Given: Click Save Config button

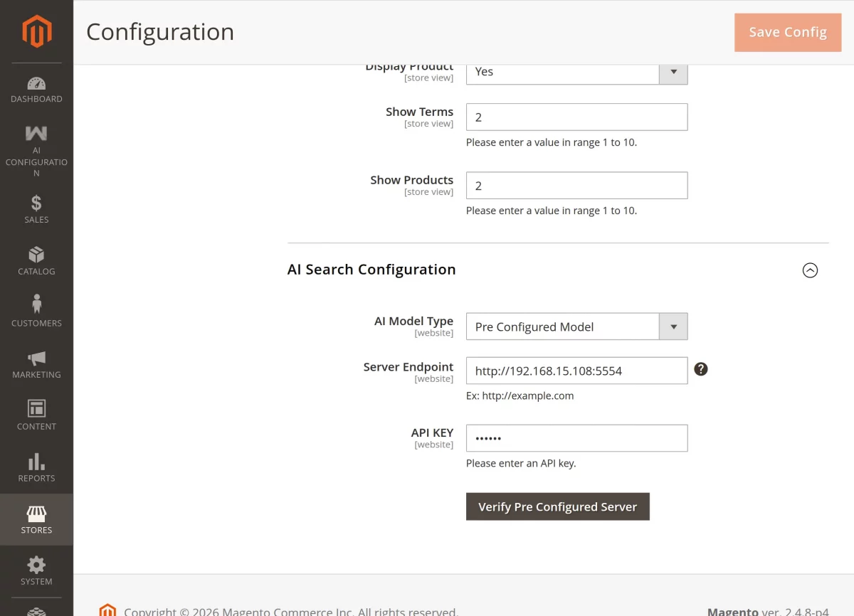Looking at the screenshot, I should click(788, 32).
